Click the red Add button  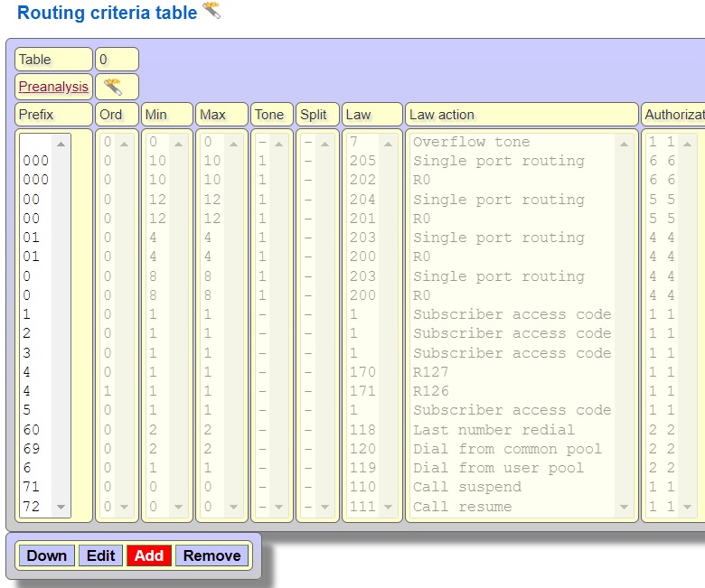pos(148,555)
